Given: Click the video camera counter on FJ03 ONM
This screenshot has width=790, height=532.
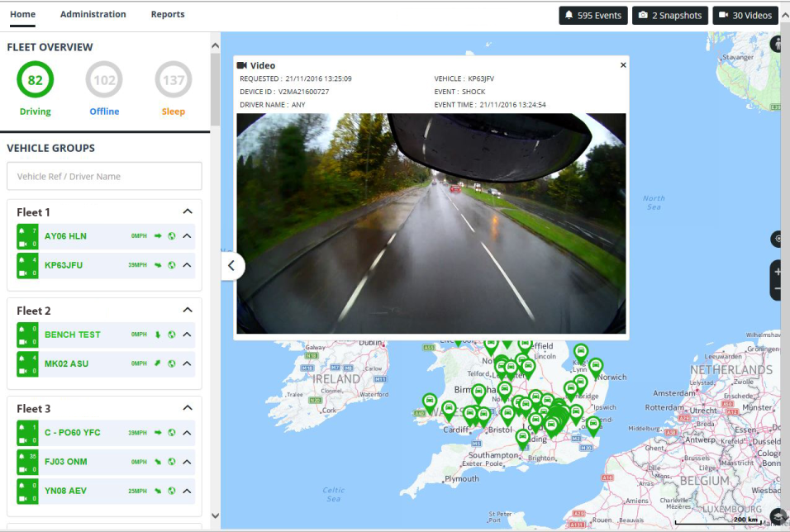Looking at the screenshot, I should 23,468.
